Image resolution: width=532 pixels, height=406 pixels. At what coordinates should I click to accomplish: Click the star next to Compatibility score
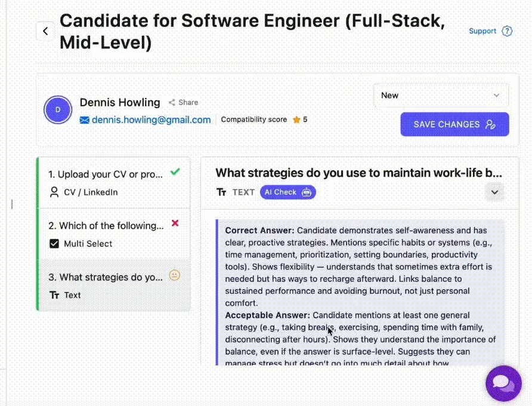pyautogui.click(x=294, y=119)
